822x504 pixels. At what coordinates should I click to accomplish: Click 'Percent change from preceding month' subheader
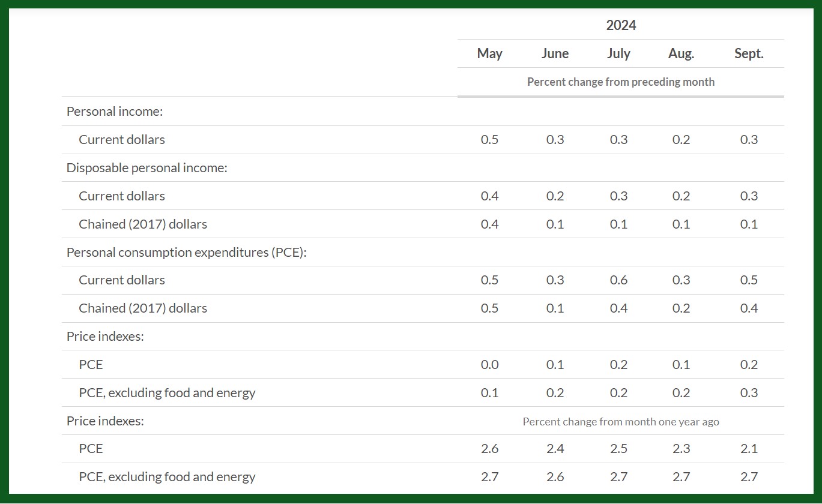(x=621, y=82)
